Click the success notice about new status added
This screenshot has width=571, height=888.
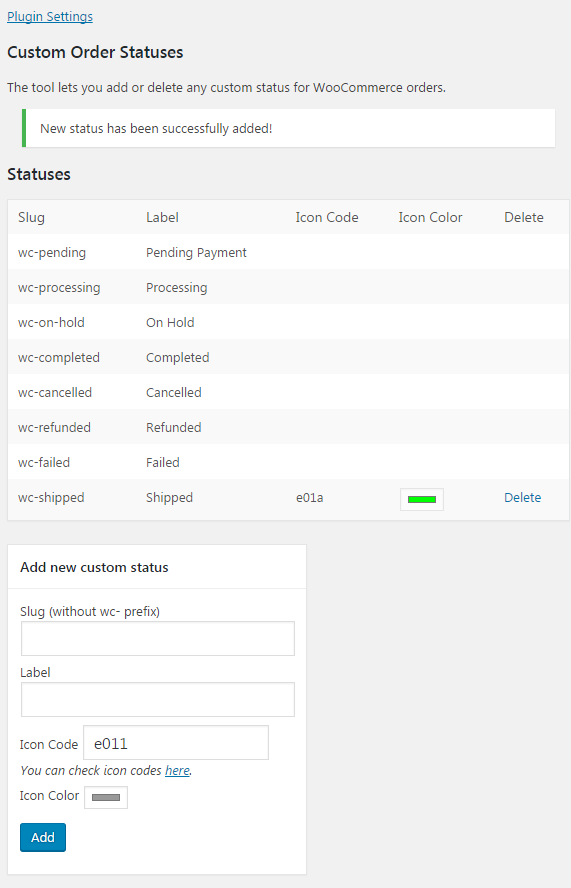(289, 129)
